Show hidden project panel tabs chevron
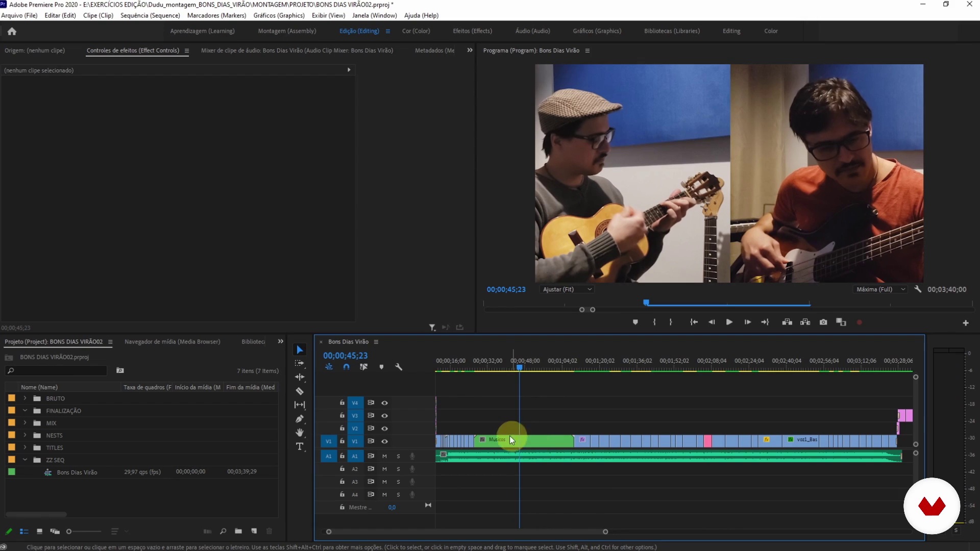Viewport: 980px width, 551px height. click(280, 342)
